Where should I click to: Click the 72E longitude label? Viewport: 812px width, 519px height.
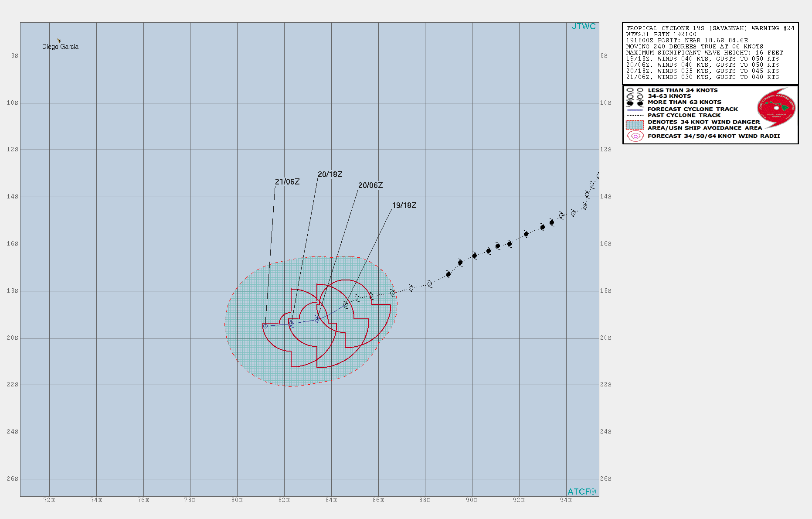[x=49, y=500]
